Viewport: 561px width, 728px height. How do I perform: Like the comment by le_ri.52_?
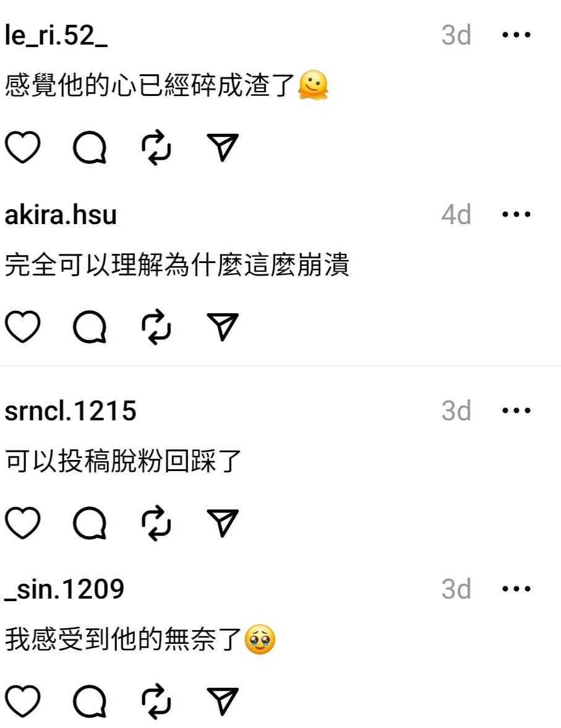[x=23, y=147]
